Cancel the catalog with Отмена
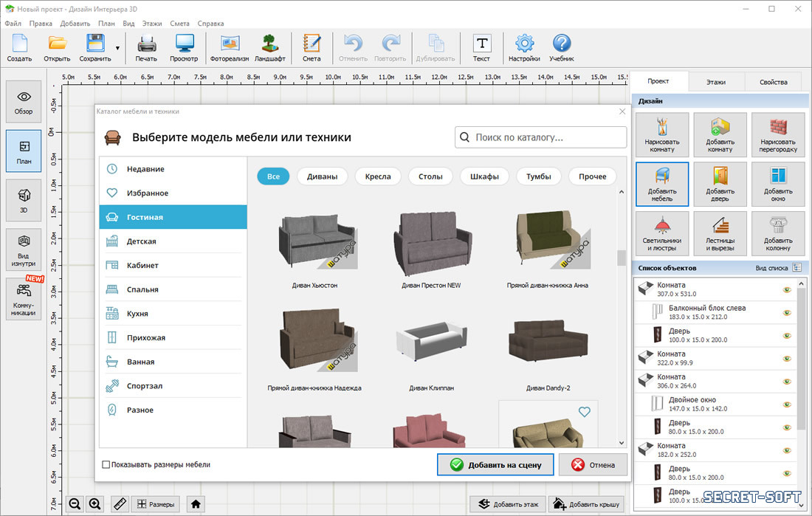The height and width of the screenshot is (516, 812). click(x=593, y=465)
